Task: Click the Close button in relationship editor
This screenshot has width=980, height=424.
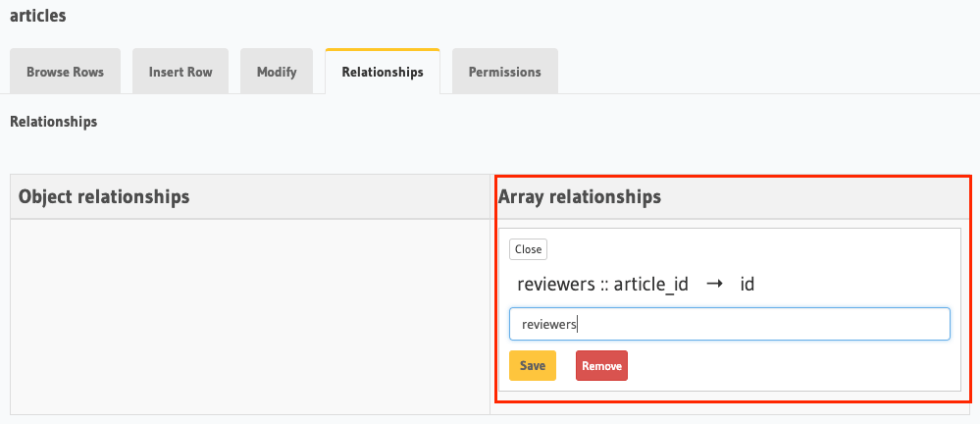Action: (528, 249)
